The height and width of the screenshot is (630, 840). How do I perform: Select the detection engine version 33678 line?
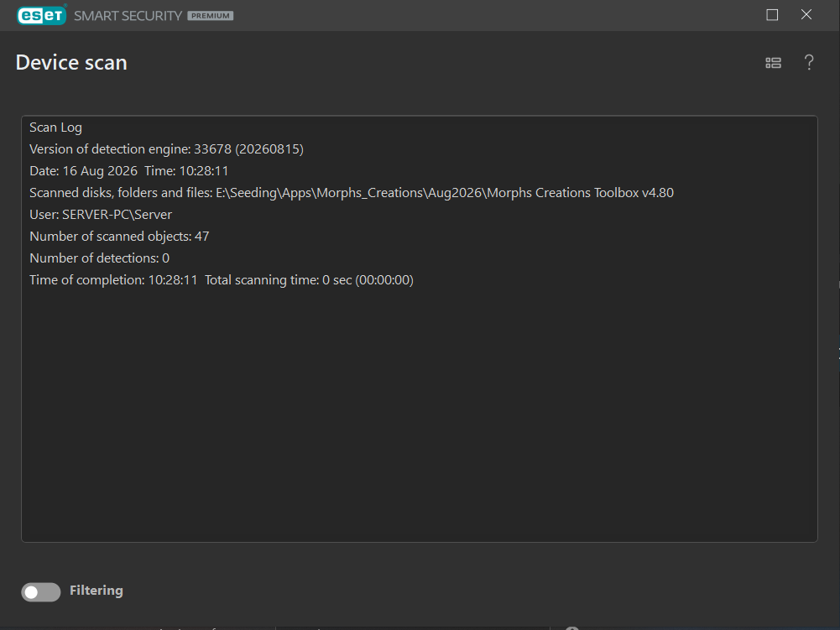(167, 149)
